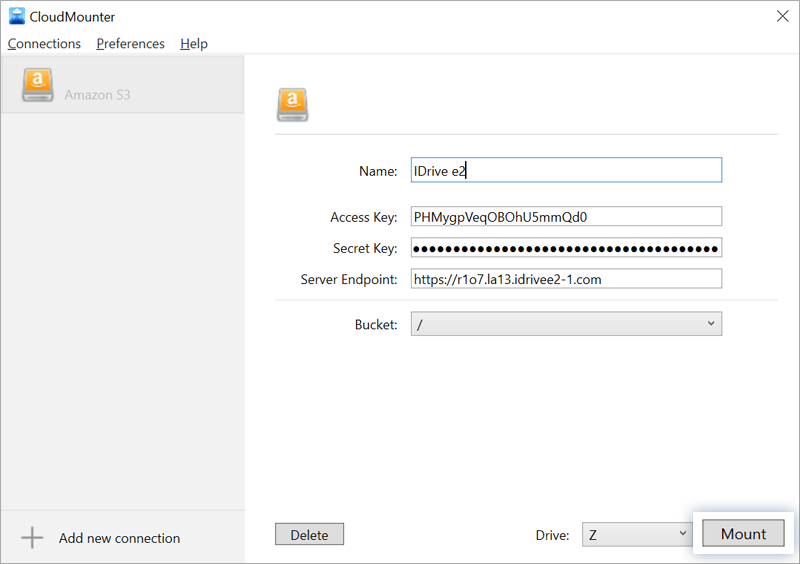Viewport: 800px width, 564px height.
Task: Click the large Amazon S3 icon above Name
Action: pos(292,105)
